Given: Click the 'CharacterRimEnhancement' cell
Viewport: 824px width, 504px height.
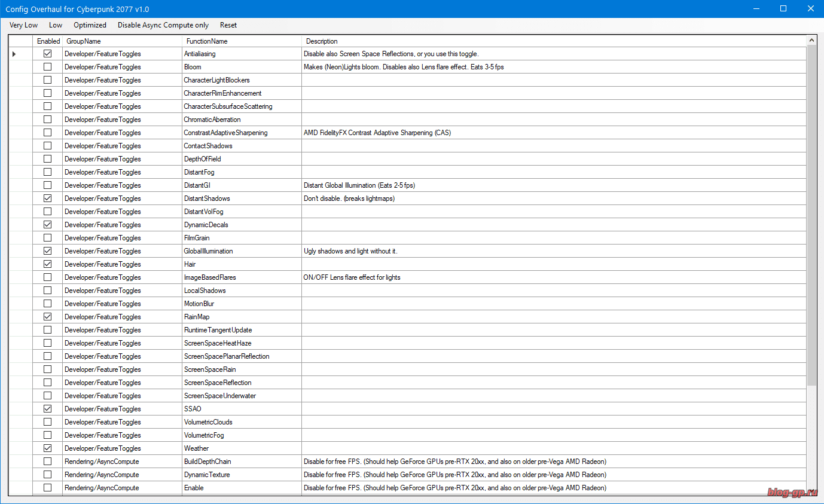Looking at the screenshot, I should (x=242, y=93).
